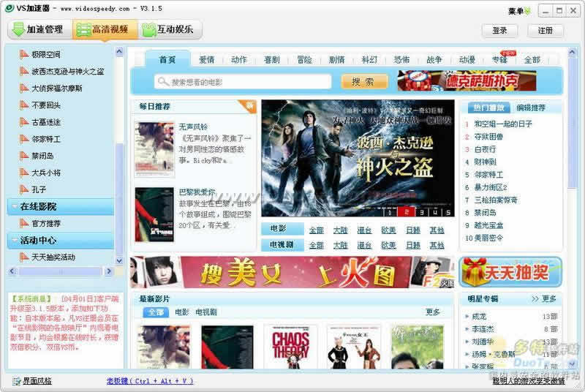Open the 菜单 dropdown menu

pyautogui.click(x=519, y=11)
